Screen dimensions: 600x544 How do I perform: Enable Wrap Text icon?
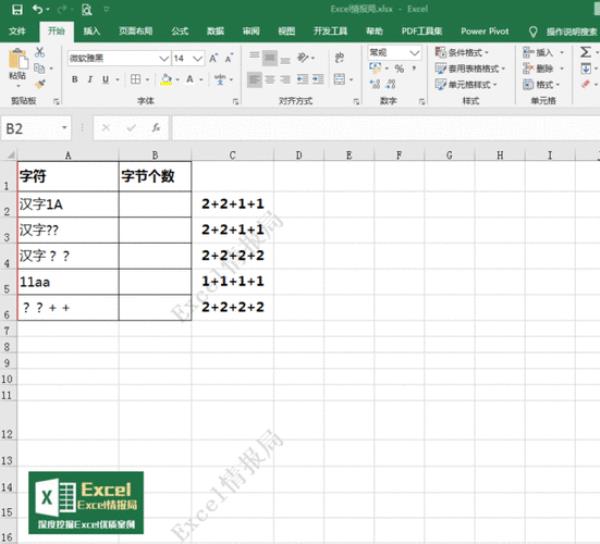pos(339,58)
